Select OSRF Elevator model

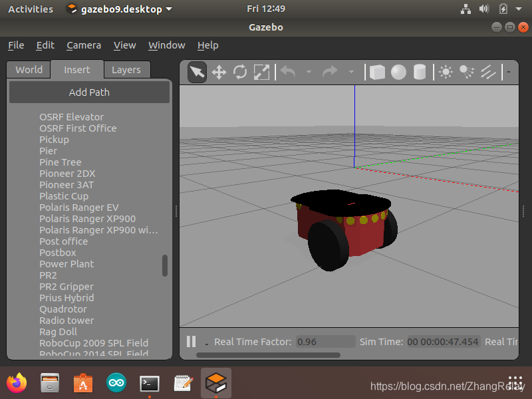point(71,117)
